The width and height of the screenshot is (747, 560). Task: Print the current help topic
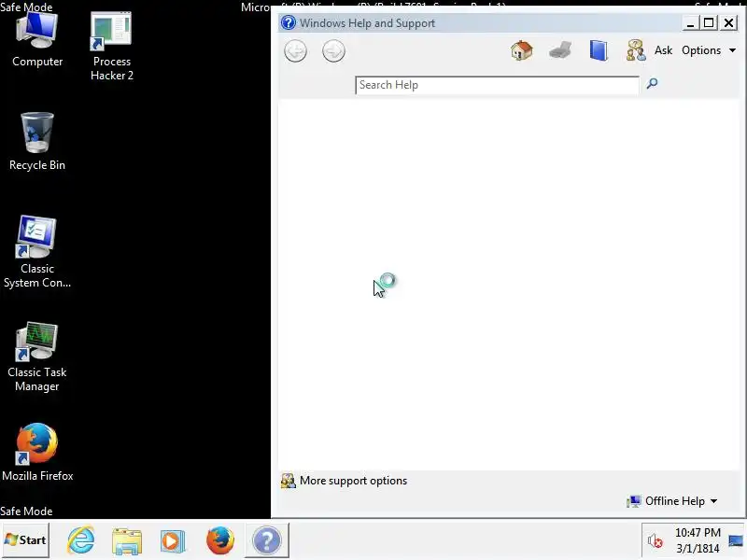[x=559, y=50]
